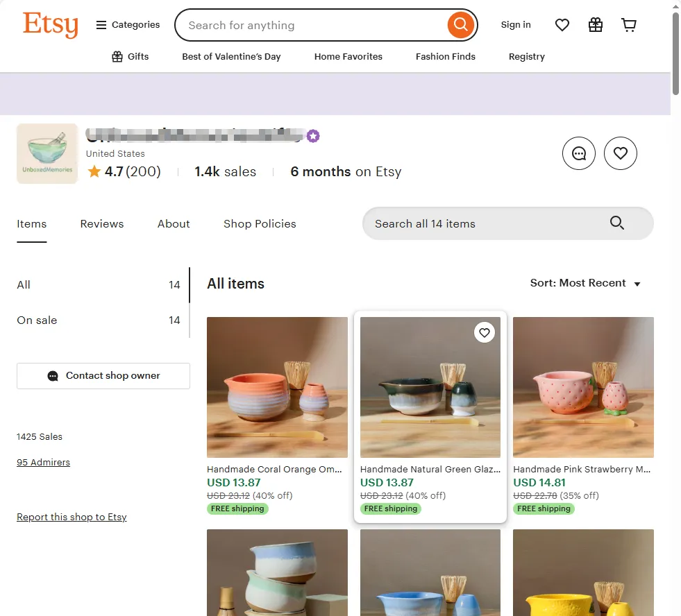Open the Favorites heart in header
681x616 pixels.
tap(562, 25)
